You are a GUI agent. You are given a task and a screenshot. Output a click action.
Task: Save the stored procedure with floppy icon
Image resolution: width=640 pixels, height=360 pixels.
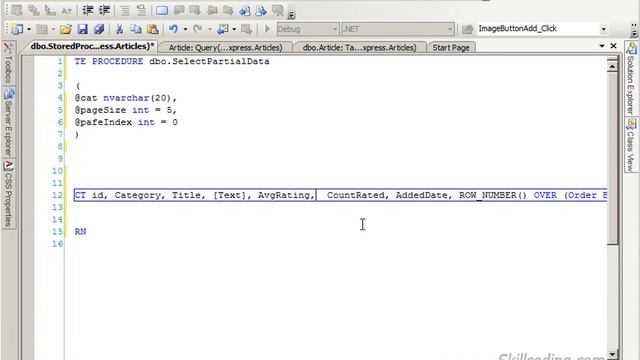click(82, 29)
